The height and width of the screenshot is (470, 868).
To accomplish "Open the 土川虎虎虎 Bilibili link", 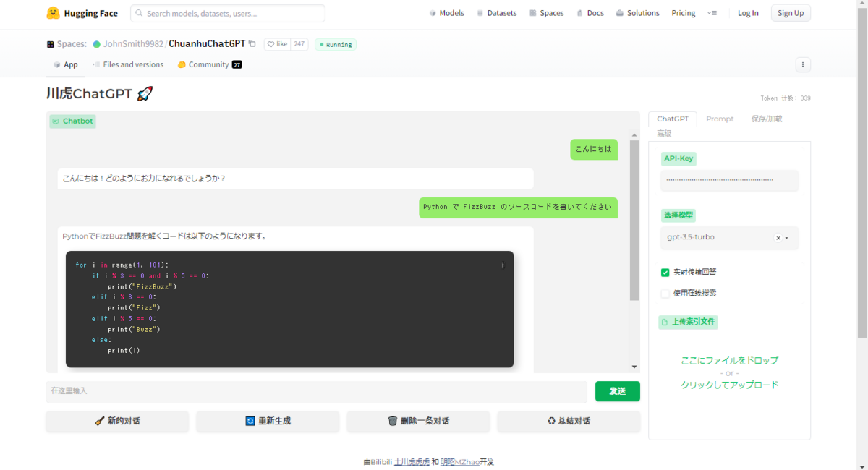I will coord(411,461).
